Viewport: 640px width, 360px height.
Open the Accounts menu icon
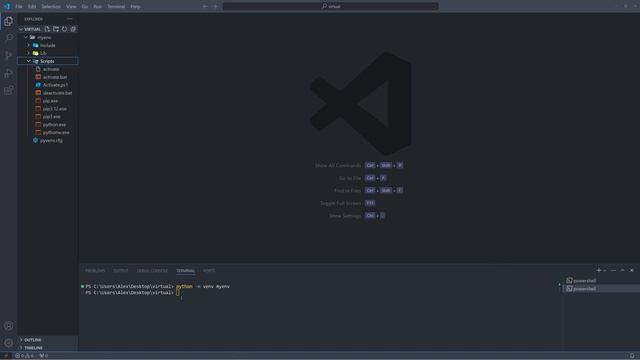click(x=9, y=326)
